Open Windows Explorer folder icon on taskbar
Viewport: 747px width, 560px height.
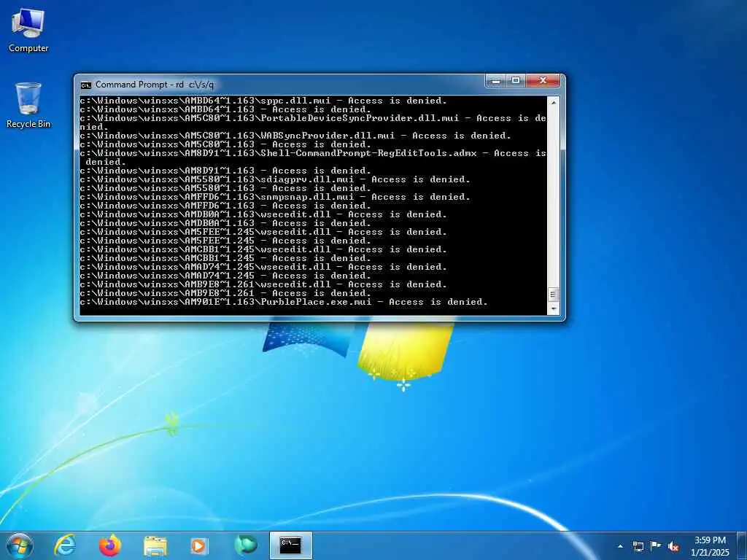tap(155, 545)
